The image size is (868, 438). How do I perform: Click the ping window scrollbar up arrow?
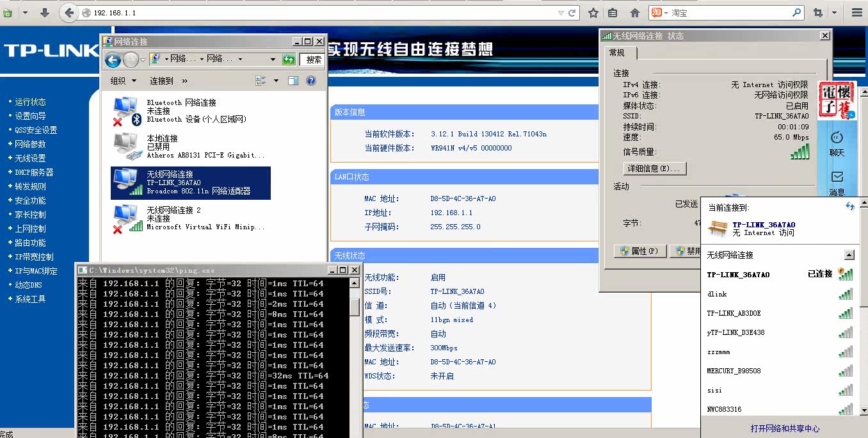click(355, 283)
